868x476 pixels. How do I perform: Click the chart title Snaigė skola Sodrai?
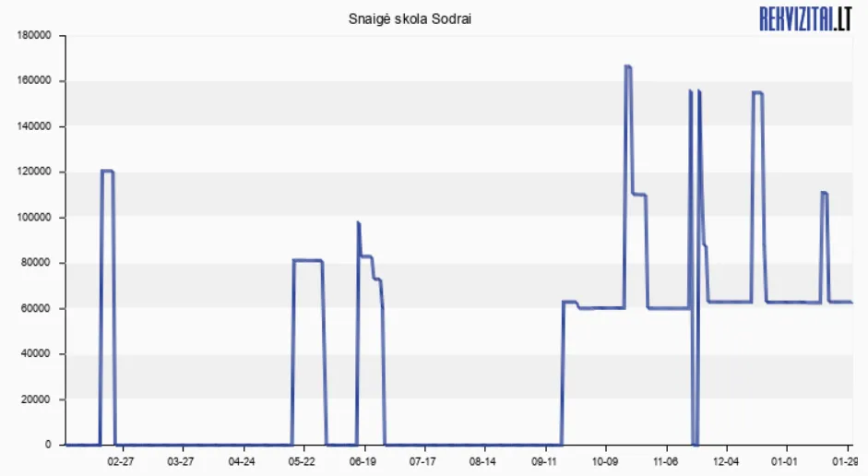point(410,18)
